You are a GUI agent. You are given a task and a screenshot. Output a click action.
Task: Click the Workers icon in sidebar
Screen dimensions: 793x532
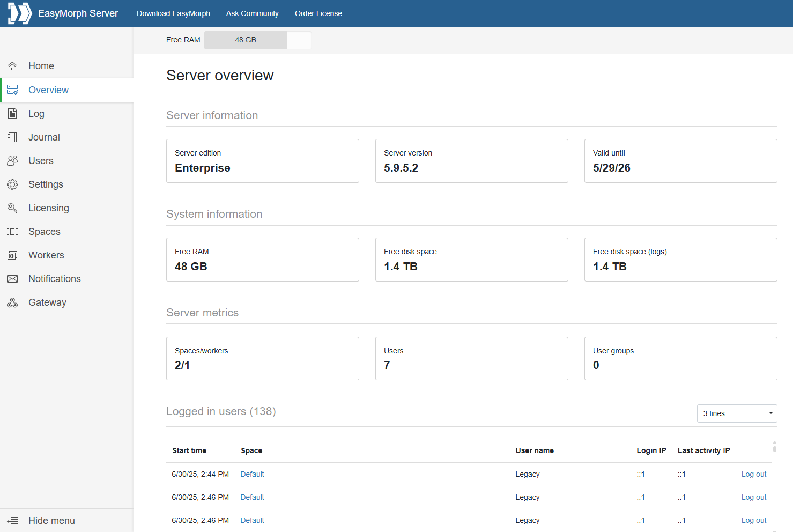(x=12, y=255)
